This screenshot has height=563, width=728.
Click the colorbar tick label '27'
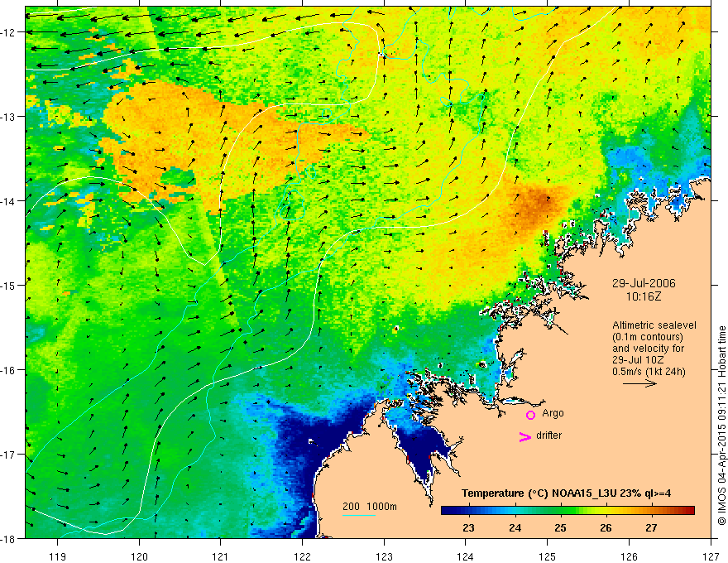(651, 527)
